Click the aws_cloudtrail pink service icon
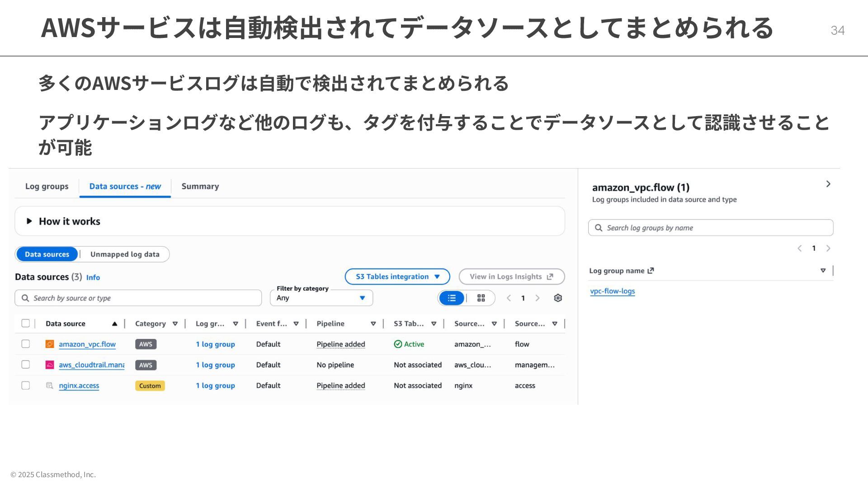Image resolution: width=868 pixels, height=488 pixels. pos(50,365)
